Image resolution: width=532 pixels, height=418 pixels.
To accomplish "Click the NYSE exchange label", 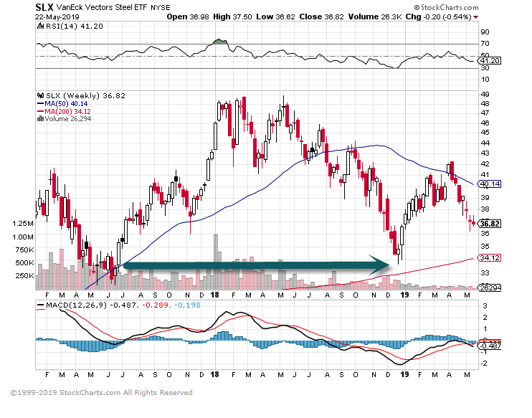I will point(160,7).
